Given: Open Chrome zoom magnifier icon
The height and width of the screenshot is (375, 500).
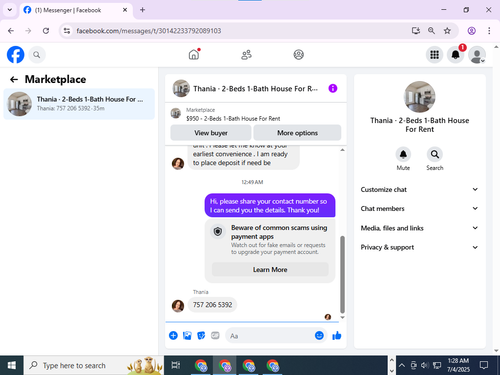Looking at the screenshot, I should click(x=431, y=31).
